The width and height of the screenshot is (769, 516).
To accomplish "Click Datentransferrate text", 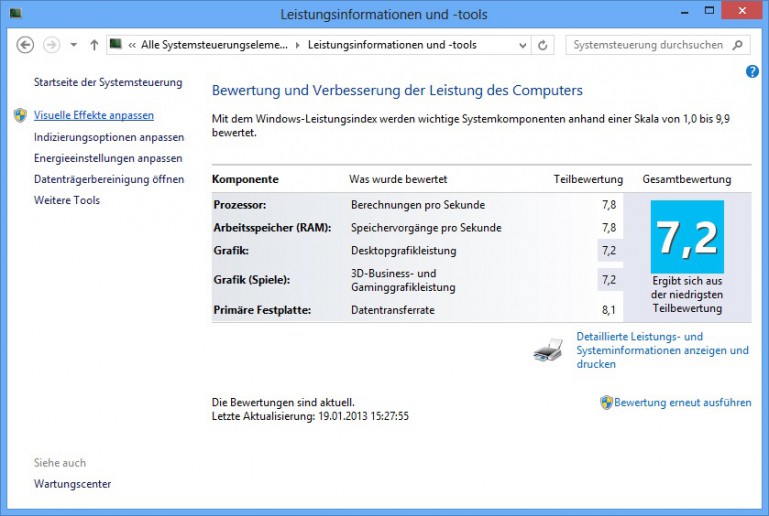I will click(393, 310).
